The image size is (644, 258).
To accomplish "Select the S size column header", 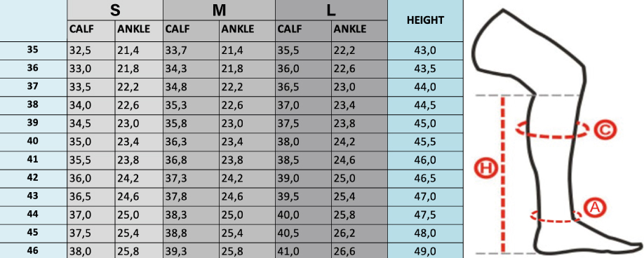I will pos(115,11).
